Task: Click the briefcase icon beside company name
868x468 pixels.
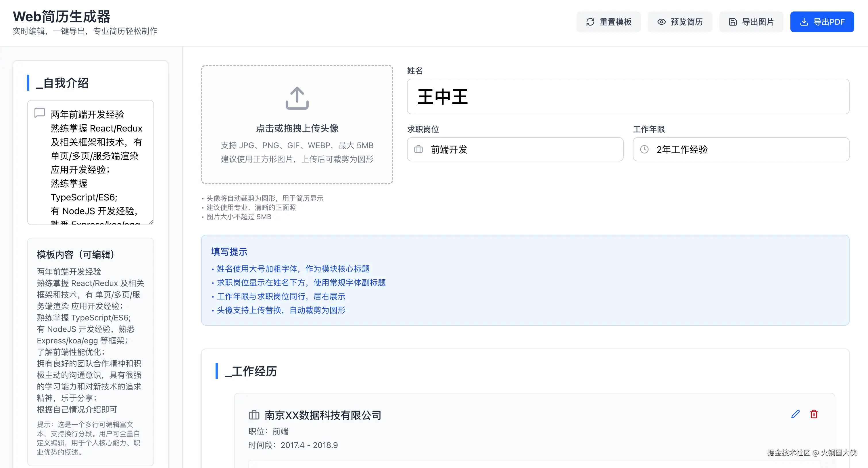Action: coord(254,415)
